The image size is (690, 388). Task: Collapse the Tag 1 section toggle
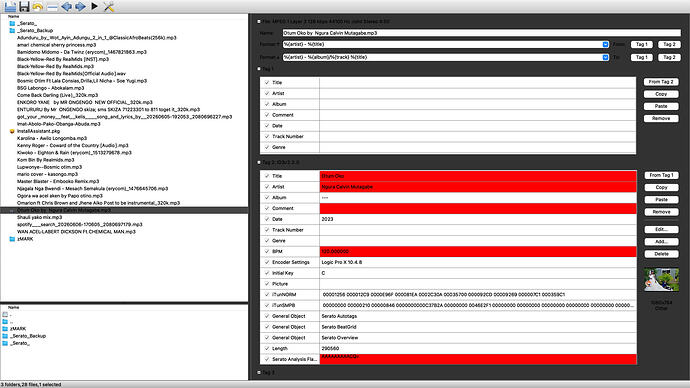[259, 69]
